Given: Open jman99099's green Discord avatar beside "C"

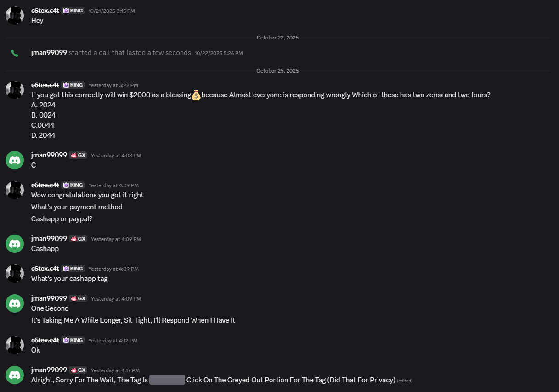Looking at the screenshot, I should 15,160.
